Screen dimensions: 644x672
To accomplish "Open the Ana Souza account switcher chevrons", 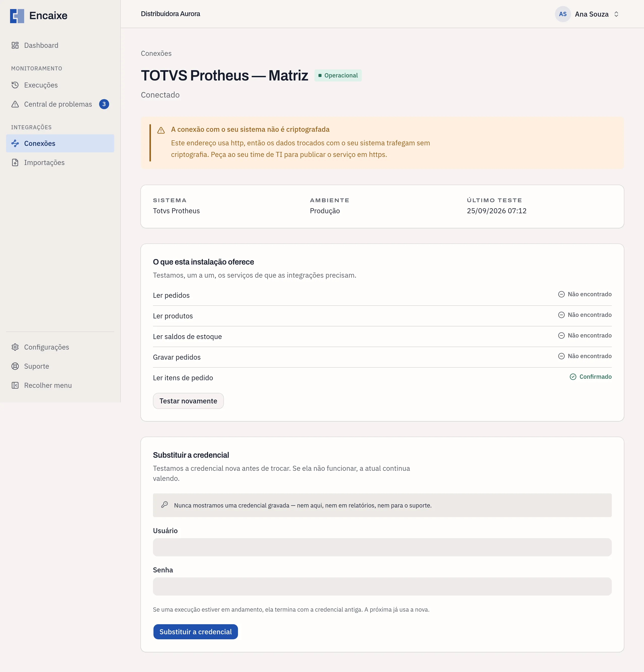I will (x=616, y=14).
